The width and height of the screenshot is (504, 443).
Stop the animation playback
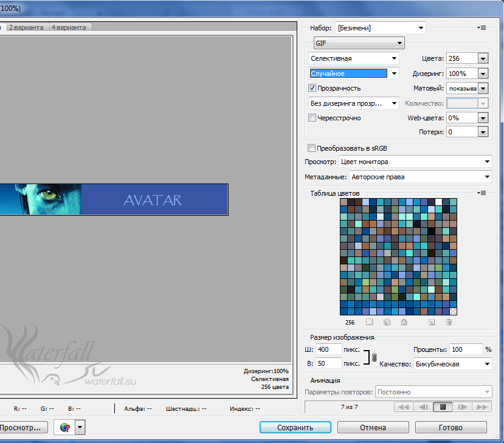[x=443, y=407]
